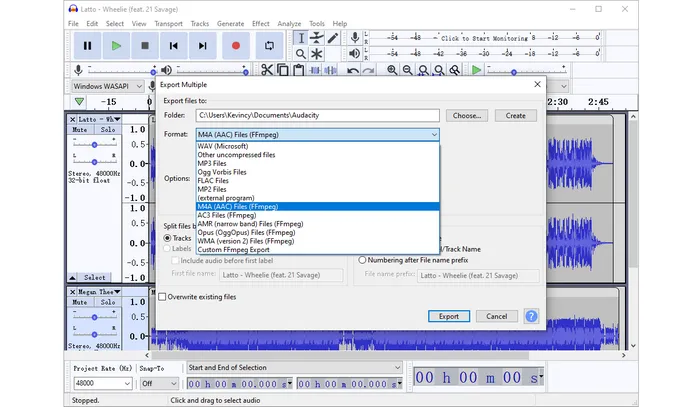The image size is (700, 407).
Task: Click the Fit selection to width icon
Action: 423,70
